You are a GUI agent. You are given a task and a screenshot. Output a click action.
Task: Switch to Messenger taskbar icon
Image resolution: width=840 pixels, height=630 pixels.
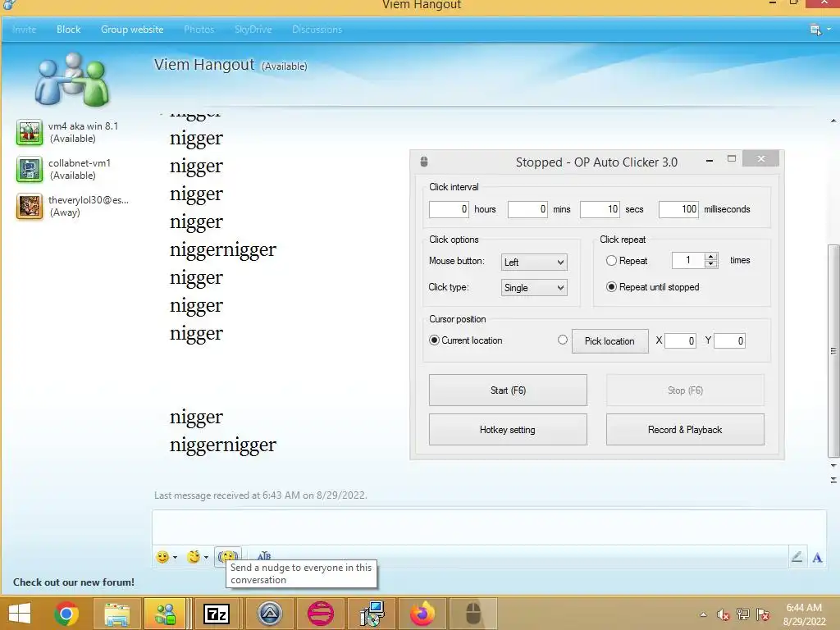pyautogui.click(x=165, y=614)
